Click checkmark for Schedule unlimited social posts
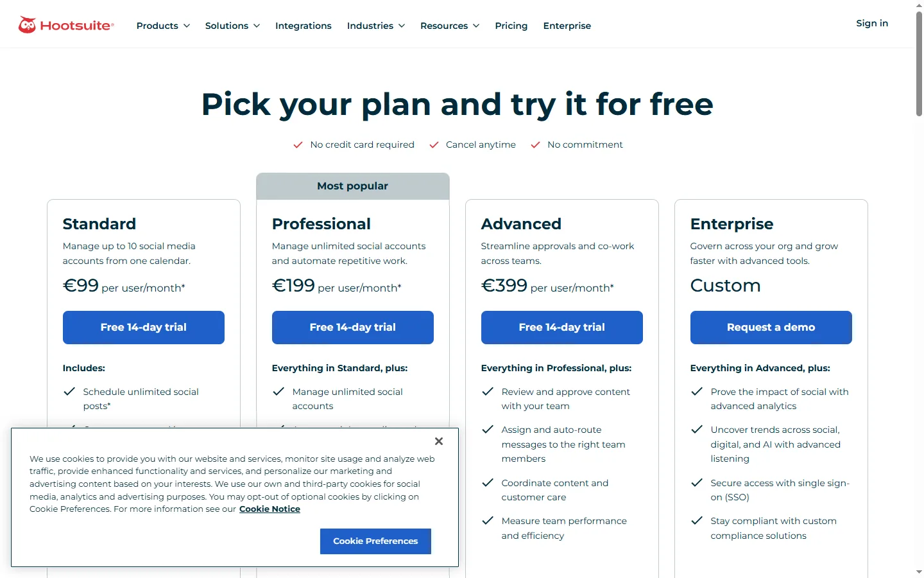Screen dimensions: 924x578 point(69,392)
